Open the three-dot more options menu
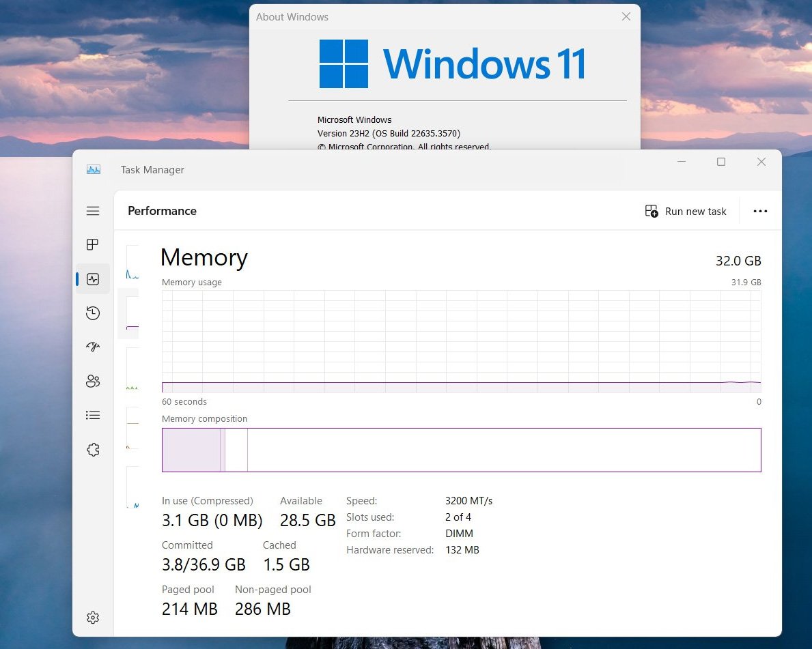Screen dimensions: 812x649 tap(760, 212)
